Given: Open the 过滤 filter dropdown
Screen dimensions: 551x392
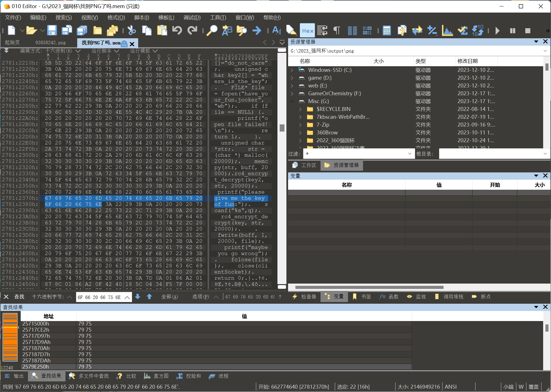Looking at the screenshot, I should pos(409,154).
